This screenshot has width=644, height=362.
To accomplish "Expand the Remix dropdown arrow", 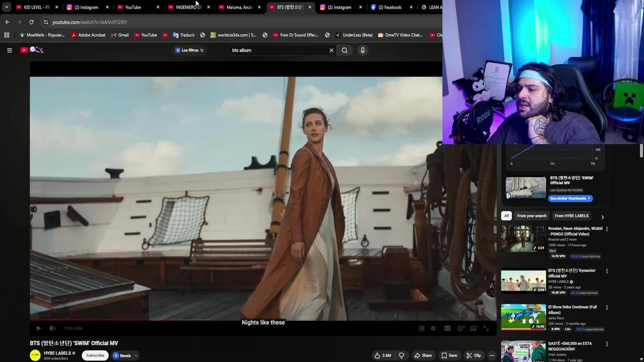I will click(136, 355).
